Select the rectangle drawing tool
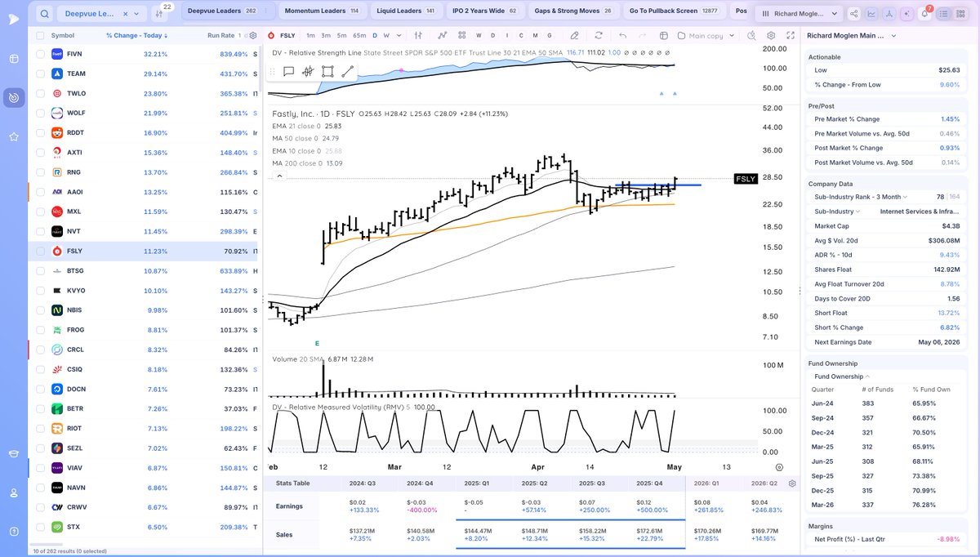980x557 pixels. (327, 71)
